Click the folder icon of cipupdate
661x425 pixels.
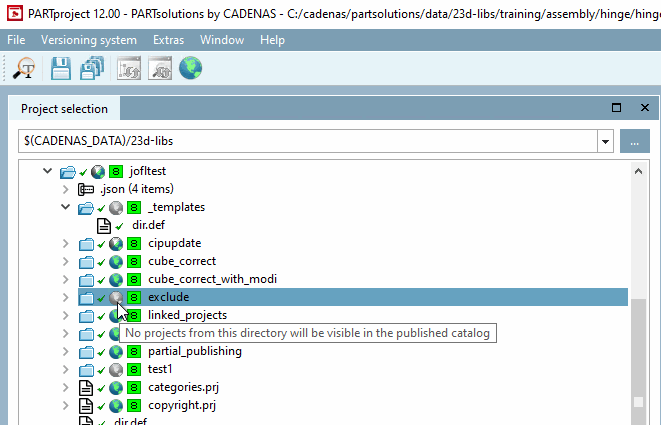[x=86, y=244]
